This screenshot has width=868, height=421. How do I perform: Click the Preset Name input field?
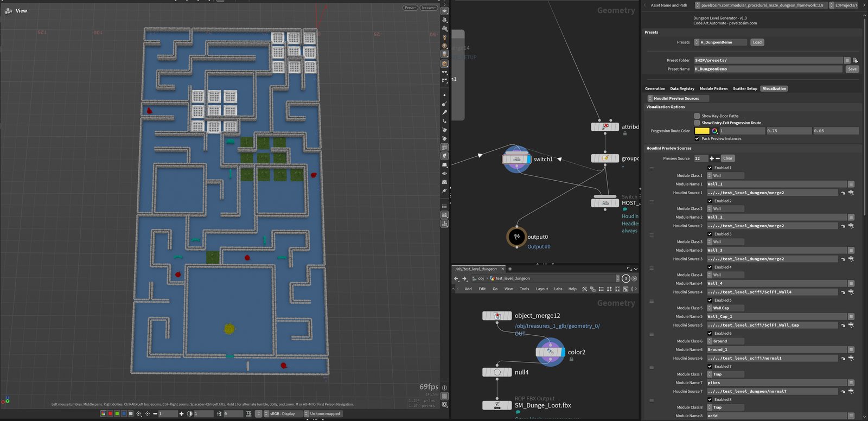click(768, 69)
